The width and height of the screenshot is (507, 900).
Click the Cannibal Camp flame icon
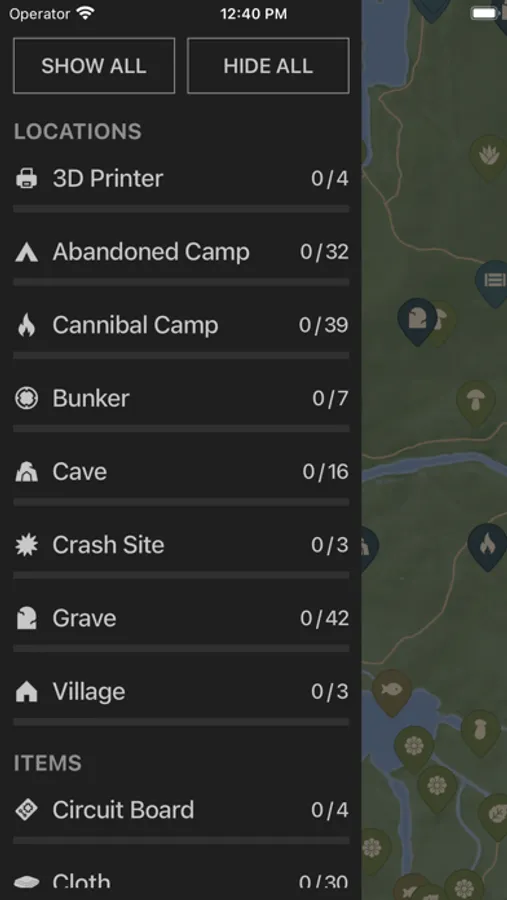pyautogui.click(x=26, y=325)
